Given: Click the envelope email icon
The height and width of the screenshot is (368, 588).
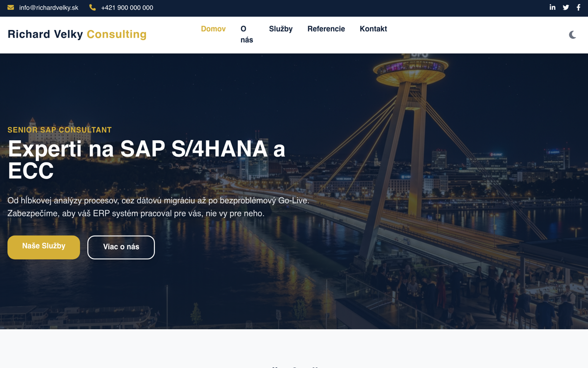Looking at the screenshot, I should 10,7.
